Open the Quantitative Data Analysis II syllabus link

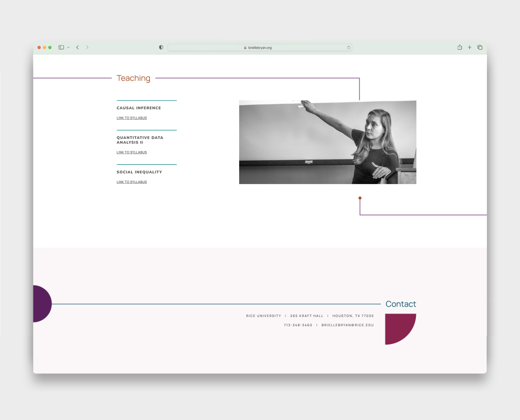click(132, 152)
